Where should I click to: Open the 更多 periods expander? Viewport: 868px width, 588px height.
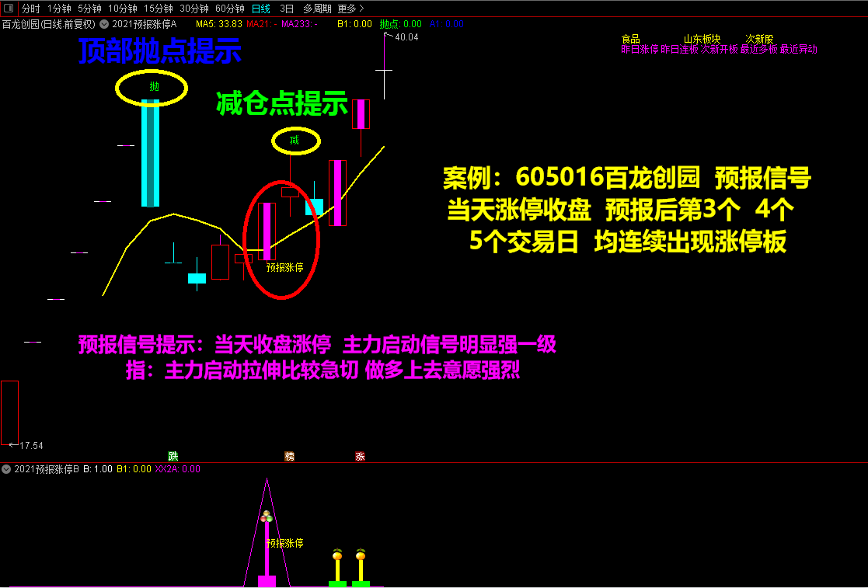pos(350,9)
